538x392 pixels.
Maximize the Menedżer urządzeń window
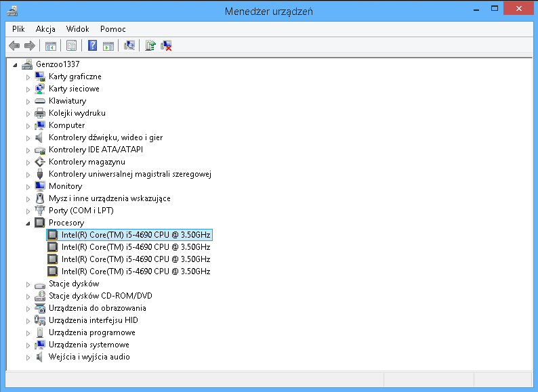[495, 9]
